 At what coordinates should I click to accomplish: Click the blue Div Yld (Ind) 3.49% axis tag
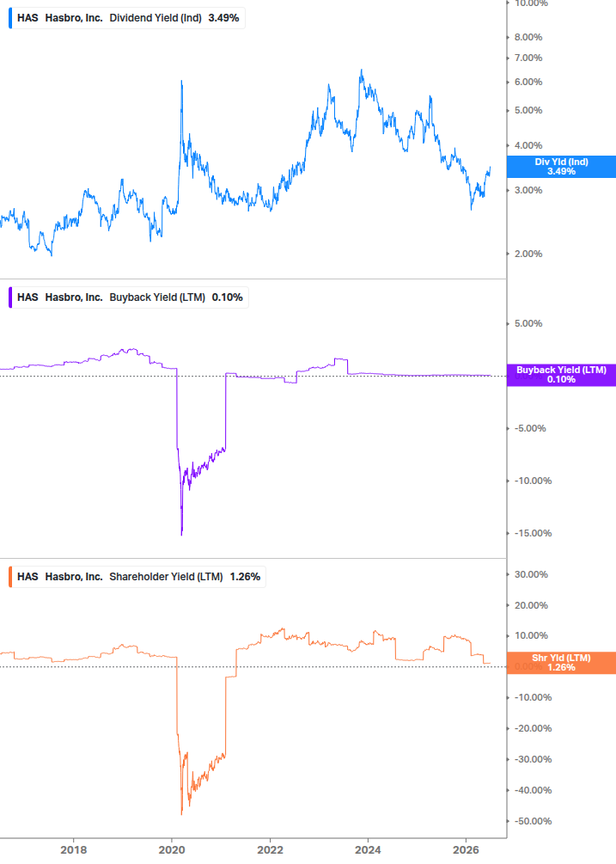(561, 167)
